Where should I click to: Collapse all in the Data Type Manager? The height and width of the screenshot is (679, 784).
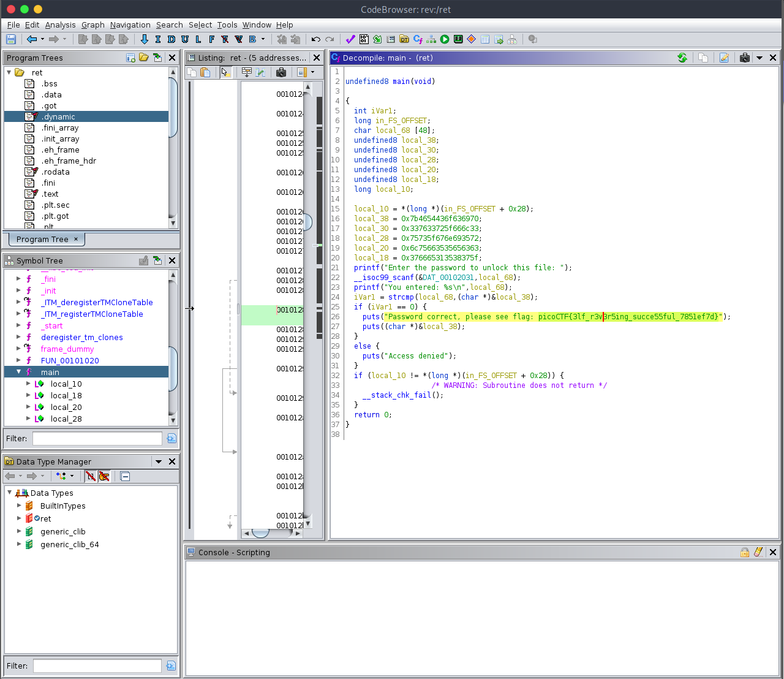[x=125, y=476]
